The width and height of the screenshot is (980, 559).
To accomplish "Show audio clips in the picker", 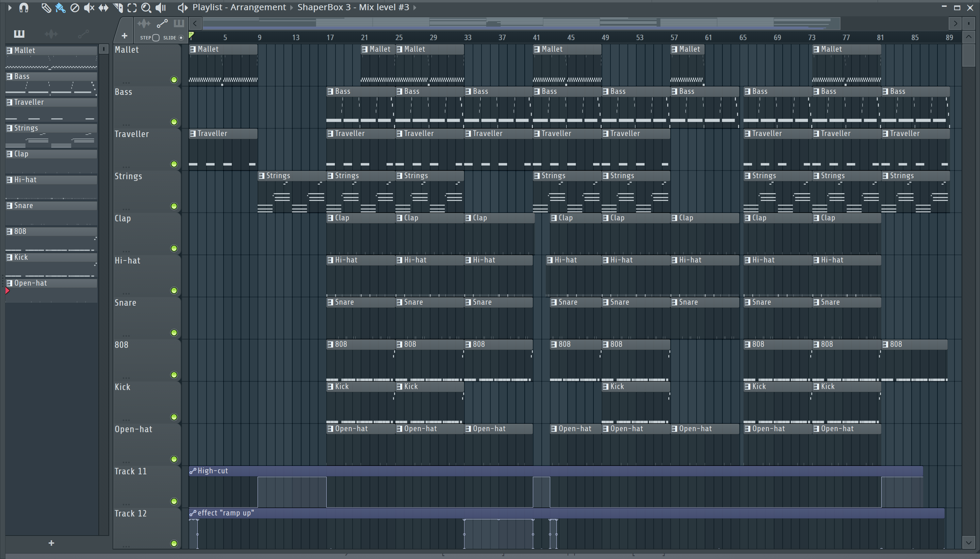I will 51,34.
